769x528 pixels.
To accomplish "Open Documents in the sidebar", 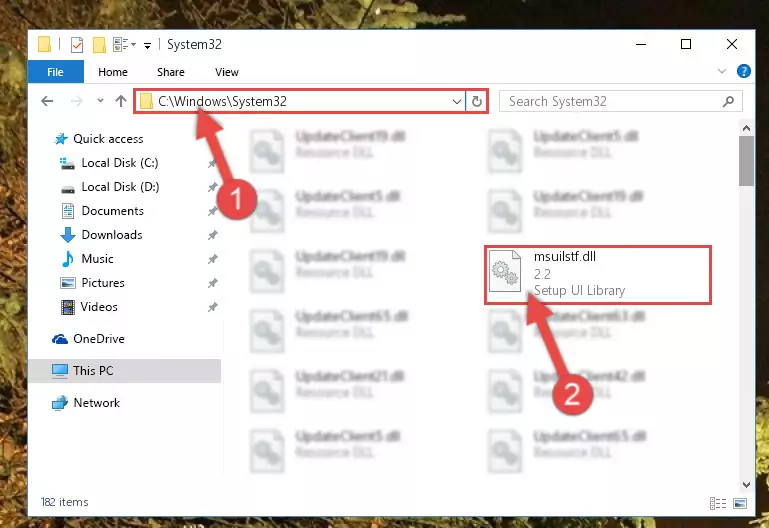I will pos(112,211).
